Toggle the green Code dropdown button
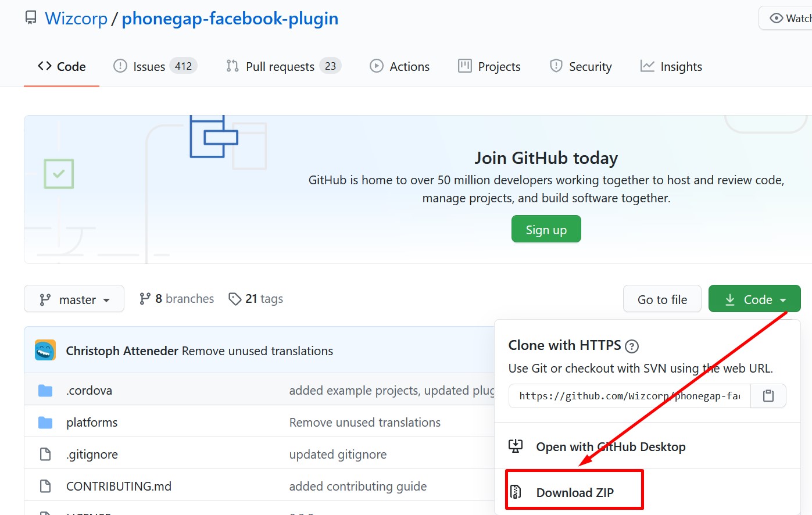Viewport: 812px width, 515px height. click(x=754, y=299)
